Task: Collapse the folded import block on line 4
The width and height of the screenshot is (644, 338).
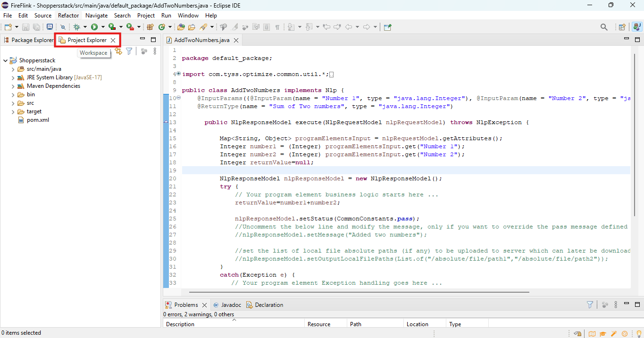Action: pyautogui.click(x=179, y=74)
